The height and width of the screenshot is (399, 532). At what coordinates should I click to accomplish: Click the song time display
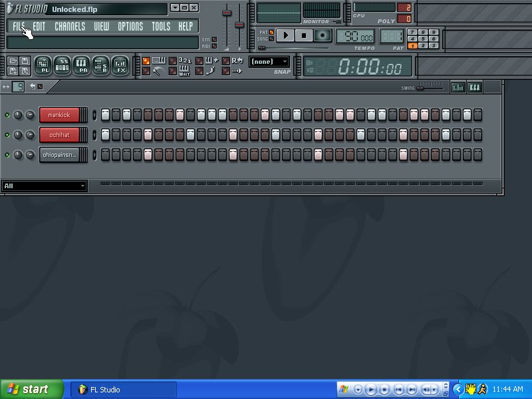(x=357, y=66)
